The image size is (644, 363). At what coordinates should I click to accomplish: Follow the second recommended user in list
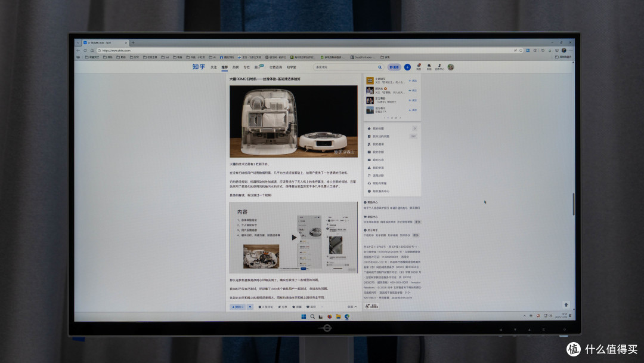(x=413, y=90)
